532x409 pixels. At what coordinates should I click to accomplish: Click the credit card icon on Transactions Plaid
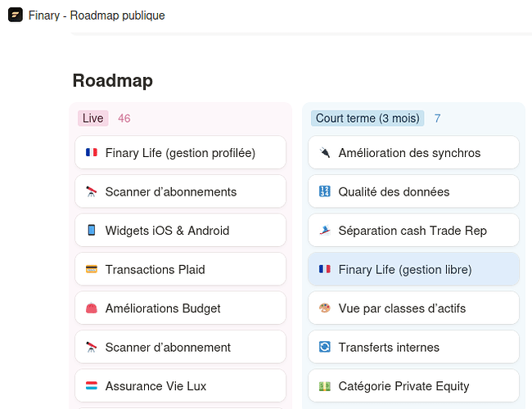[x=91, y=270]
